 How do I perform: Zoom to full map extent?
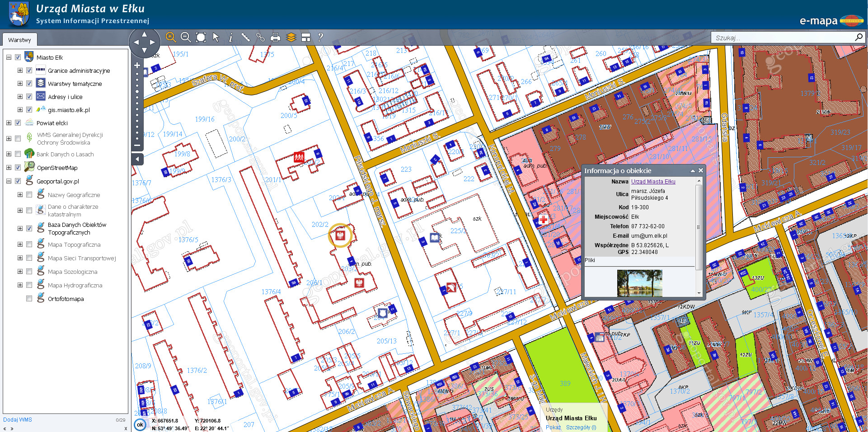coord(201,37)
